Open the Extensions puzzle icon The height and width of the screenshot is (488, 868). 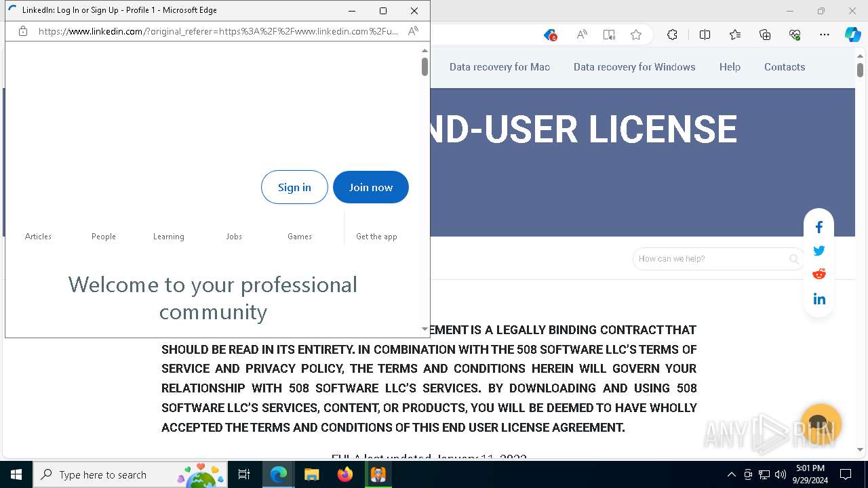672,35
